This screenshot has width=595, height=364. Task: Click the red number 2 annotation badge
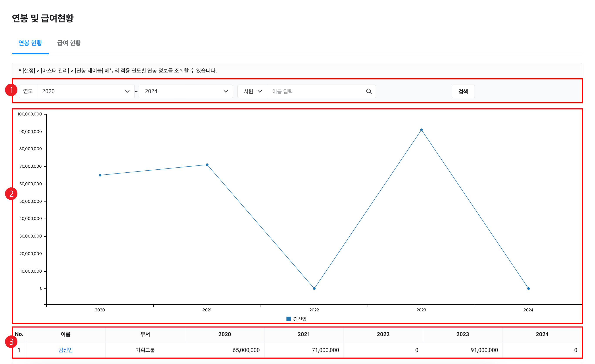click(x=11, y=194)
